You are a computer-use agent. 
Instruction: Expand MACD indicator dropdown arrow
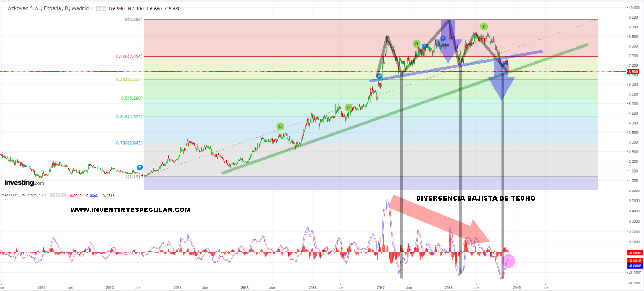pyautogui.click(x=45, y=195)
